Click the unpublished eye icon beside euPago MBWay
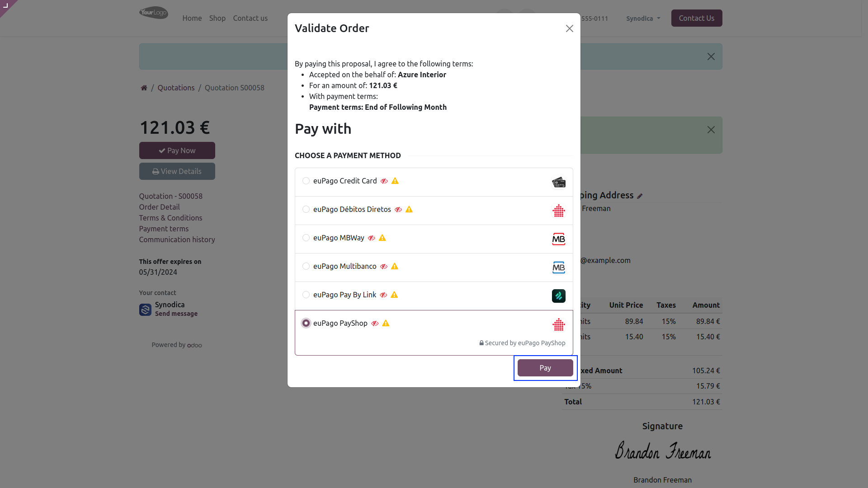 coord(372,238)
